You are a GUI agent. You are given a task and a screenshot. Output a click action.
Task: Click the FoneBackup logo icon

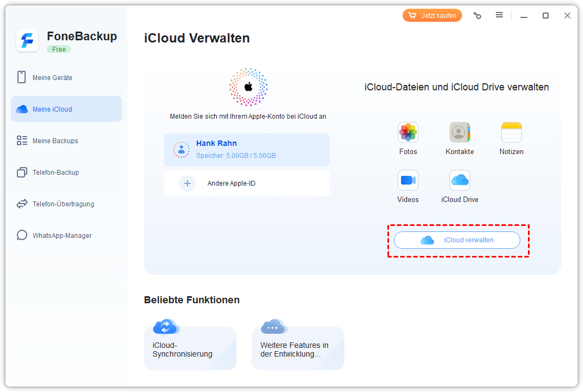click(x=27, y=41)
